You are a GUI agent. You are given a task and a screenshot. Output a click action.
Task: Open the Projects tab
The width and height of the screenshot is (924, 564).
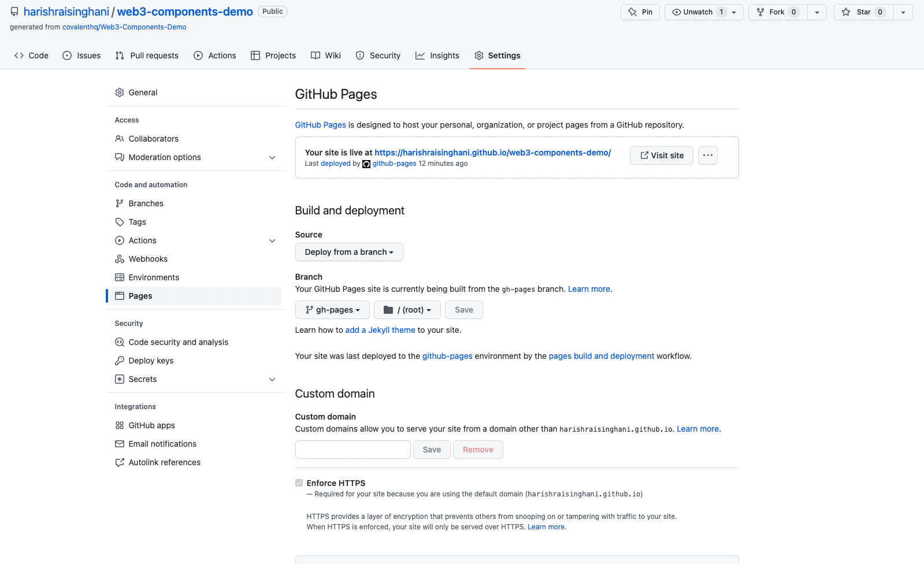coord(273,55)
